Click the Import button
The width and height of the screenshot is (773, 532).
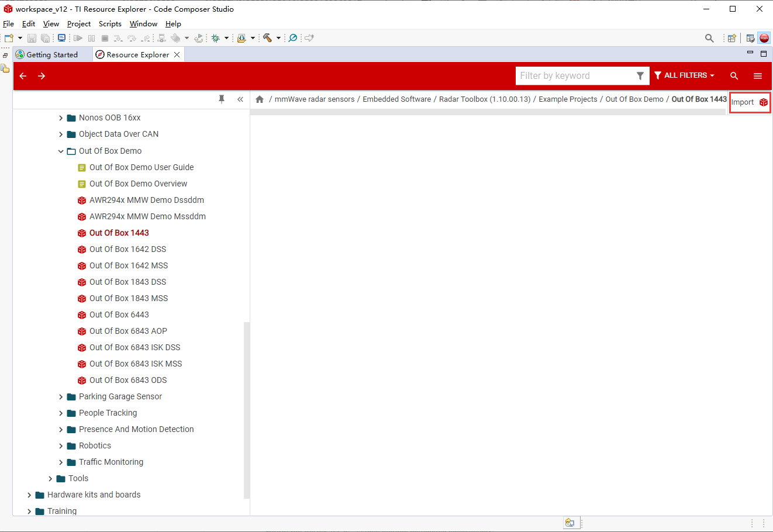(x=750, y=102)
